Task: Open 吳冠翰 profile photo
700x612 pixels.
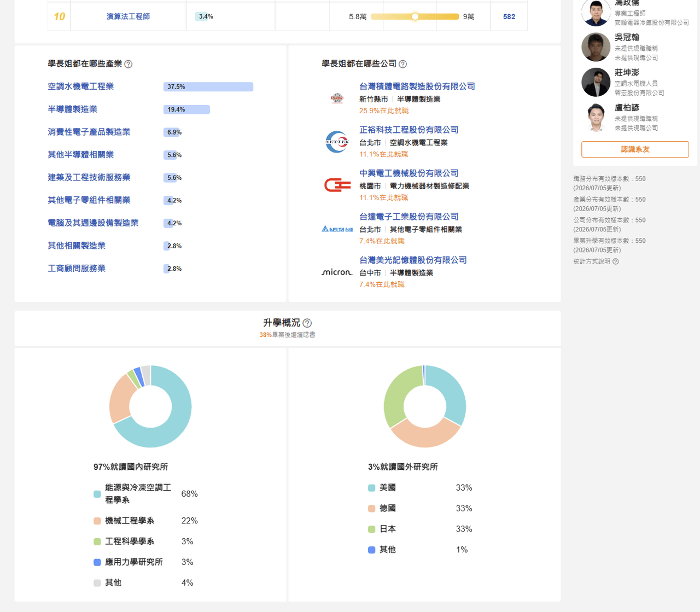Action: coord(596,47)
